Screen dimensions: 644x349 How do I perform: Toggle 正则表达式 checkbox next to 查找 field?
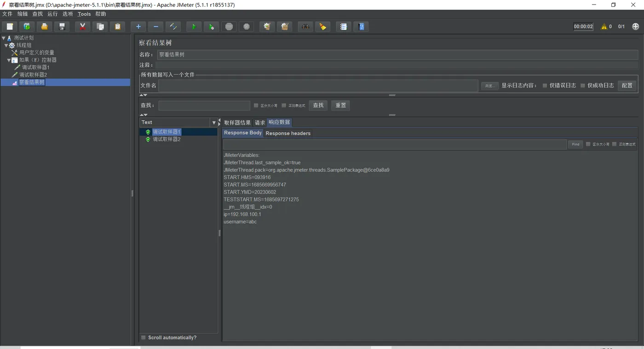(x=284, y=105)
